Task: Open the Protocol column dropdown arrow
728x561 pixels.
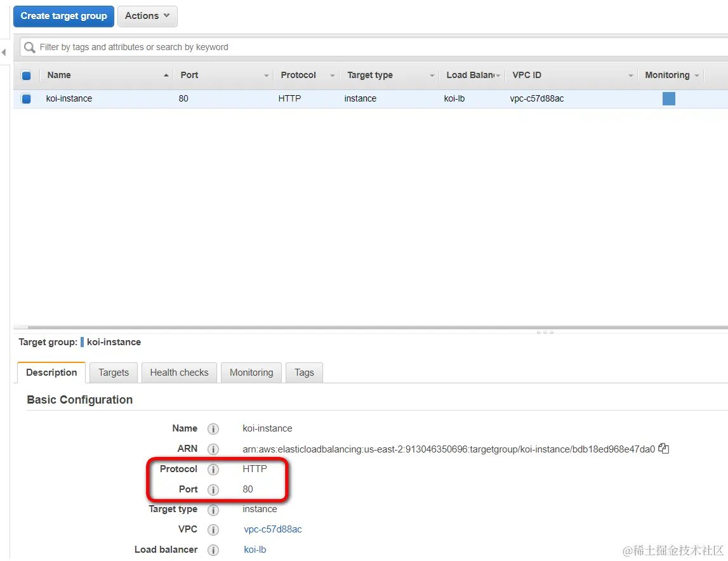Action: coord(333,76)
